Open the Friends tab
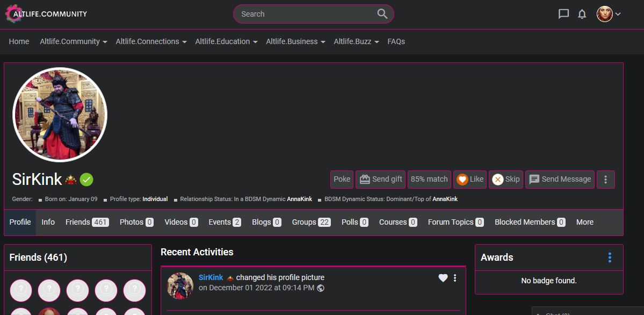Screen dimensions: 644x315 click(x=86, y=222)
